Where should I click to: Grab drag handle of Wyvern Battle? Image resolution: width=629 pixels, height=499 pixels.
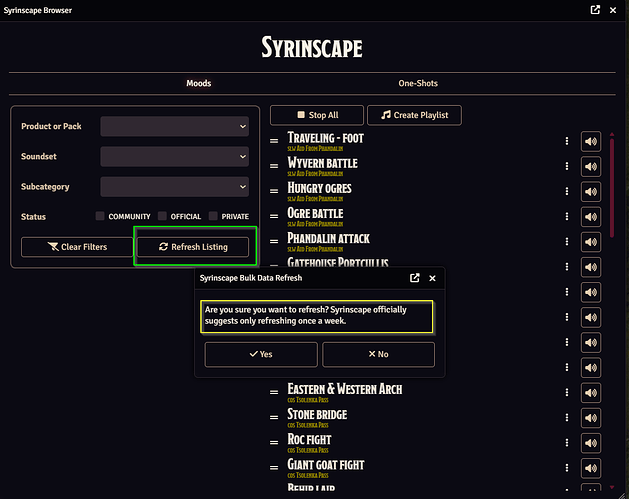274,166
